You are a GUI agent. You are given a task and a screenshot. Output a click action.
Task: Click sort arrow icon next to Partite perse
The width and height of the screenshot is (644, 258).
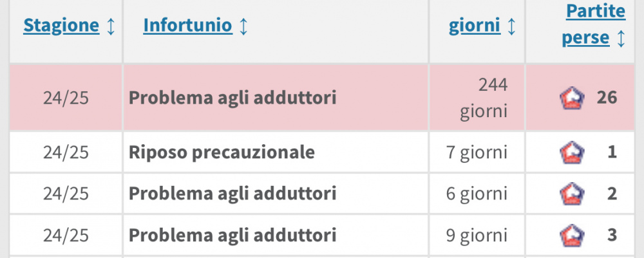tap(621, 38)
